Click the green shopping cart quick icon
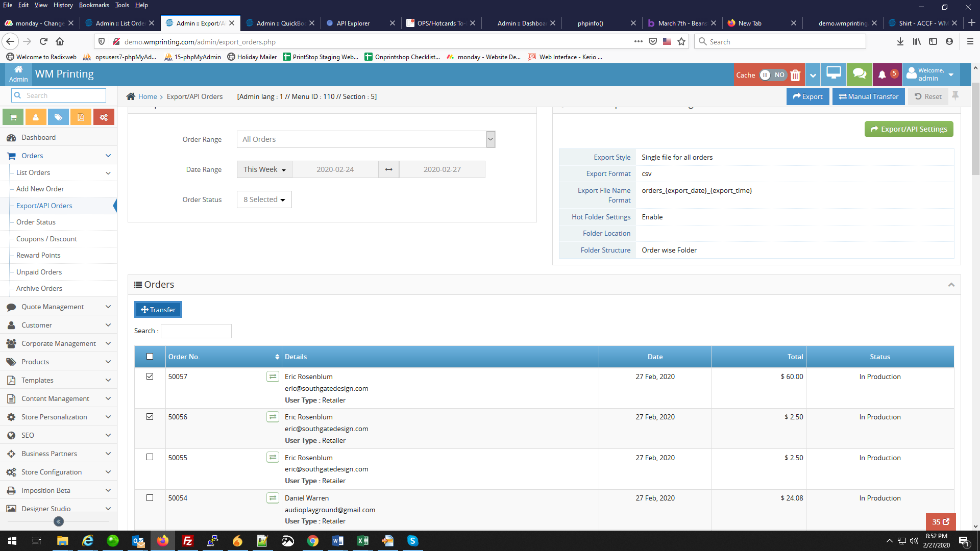980x551 pixels. click(13, 117)
